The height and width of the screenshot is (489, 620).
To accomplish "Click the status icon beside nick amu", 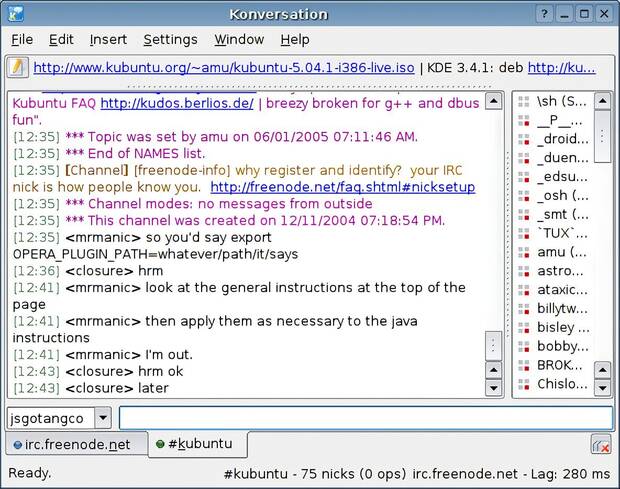I will pyautogui.click(x=524, y=252).
